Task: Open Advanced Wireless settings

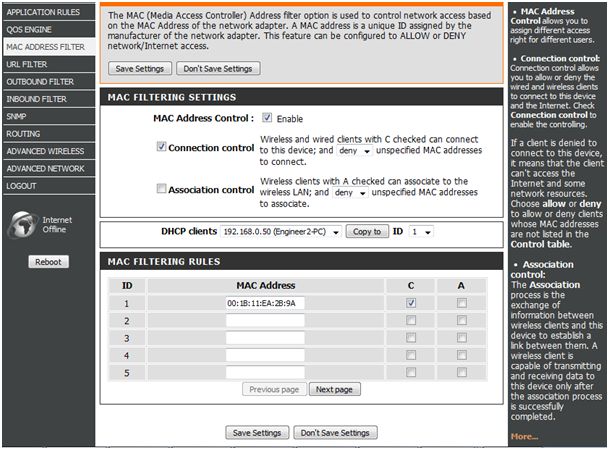Action: pos(49,151)
